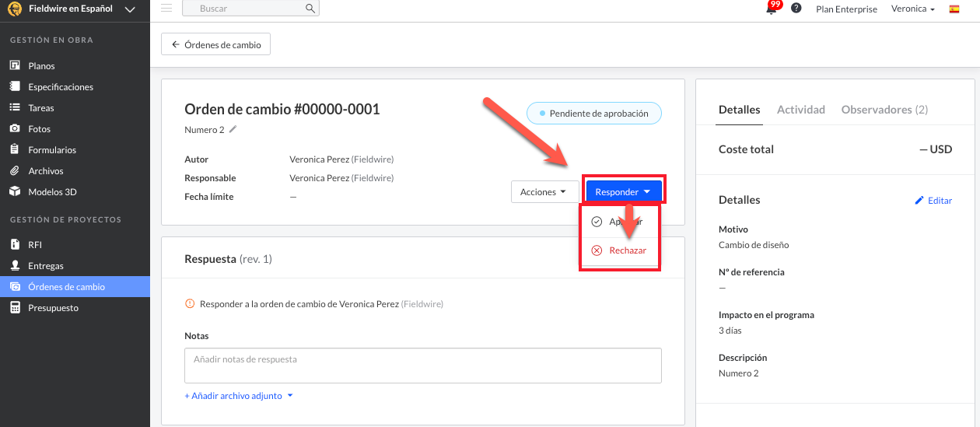Choose Aprobar from the Responder menu
This screenshot has width=980, height=427.
pos(620,222)
